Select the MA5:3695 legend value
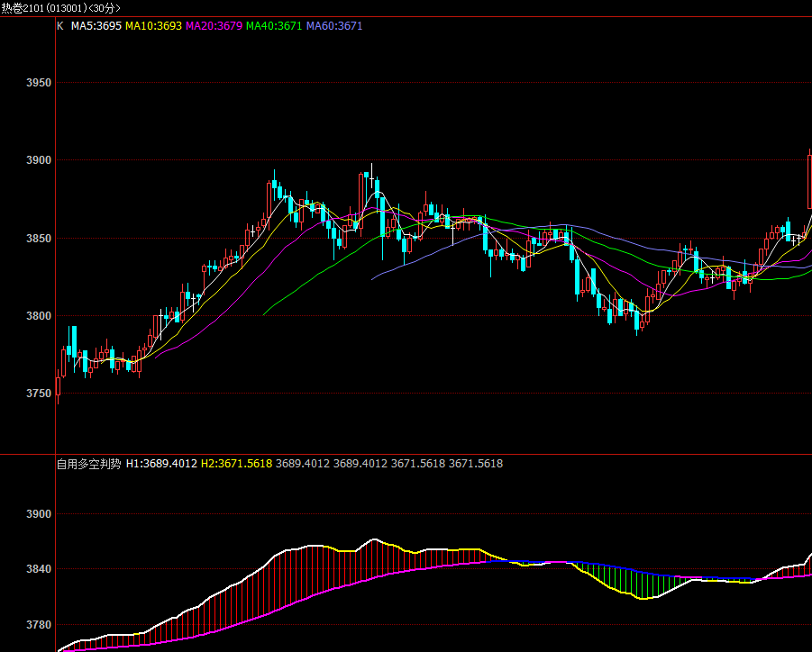 tap(96, 26)
